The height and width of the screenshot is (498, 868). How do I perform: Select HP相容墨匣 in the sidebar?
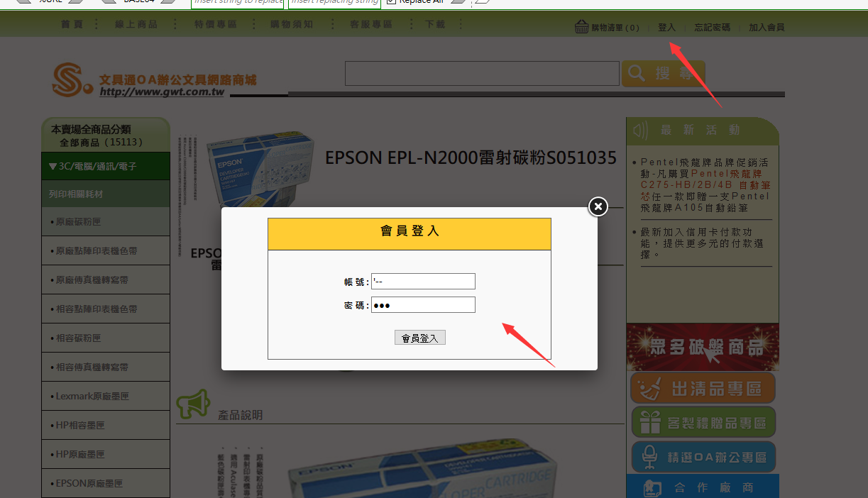tap(105, 426)
